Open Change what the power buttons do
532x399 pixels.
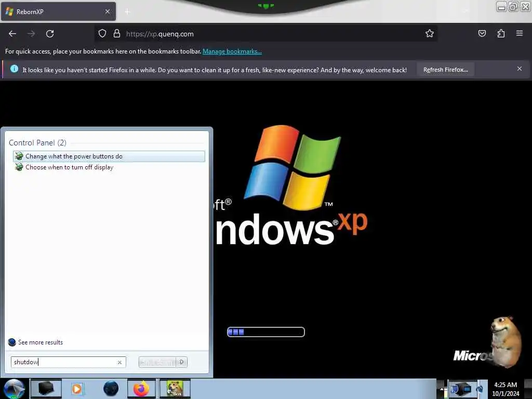click(x=109, y=156)
